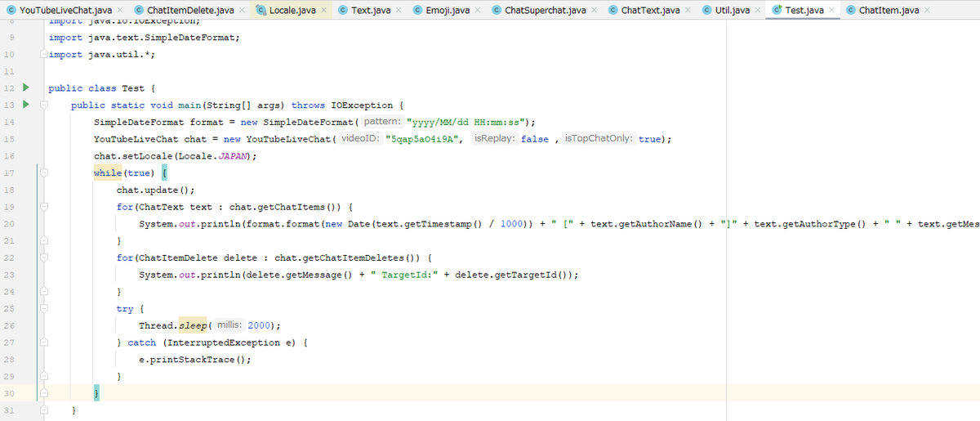Collapse the ChatItemDelete for-loop fold at line 22
Viewport: 980px width, 421px height.
tap(43, 258)
